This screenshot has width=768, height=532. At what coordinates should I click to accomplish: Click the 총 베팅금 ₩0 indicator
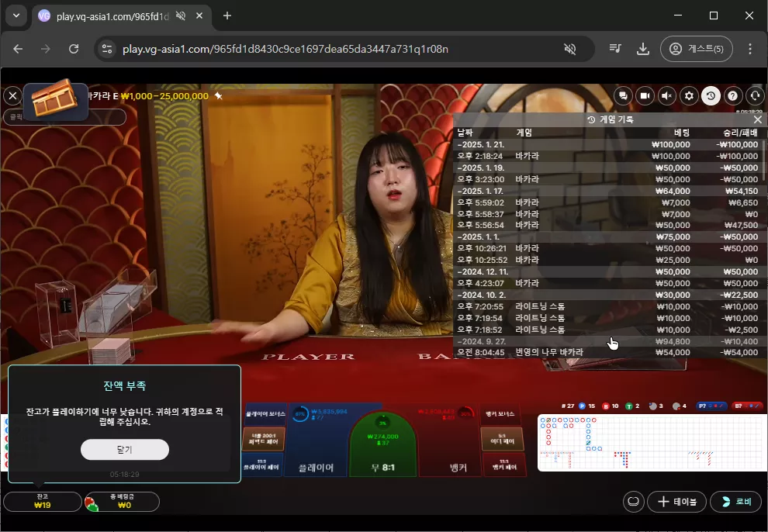pos(122,501)
